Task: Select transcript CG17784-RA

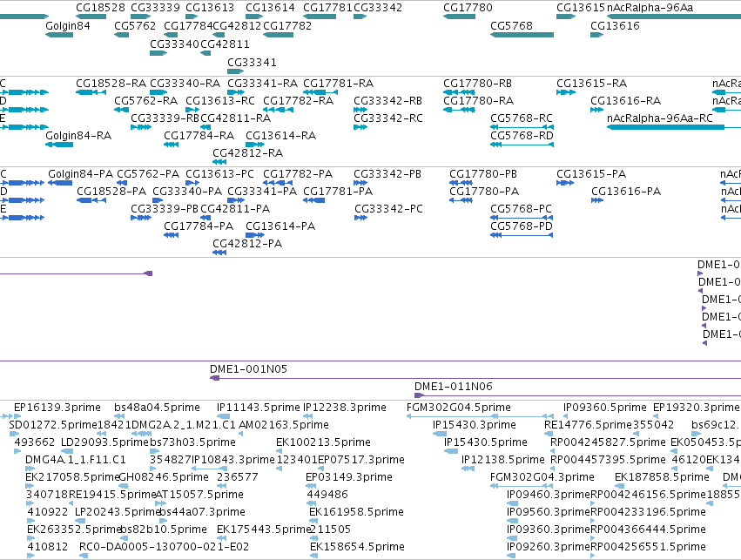Action: (199, 136)
